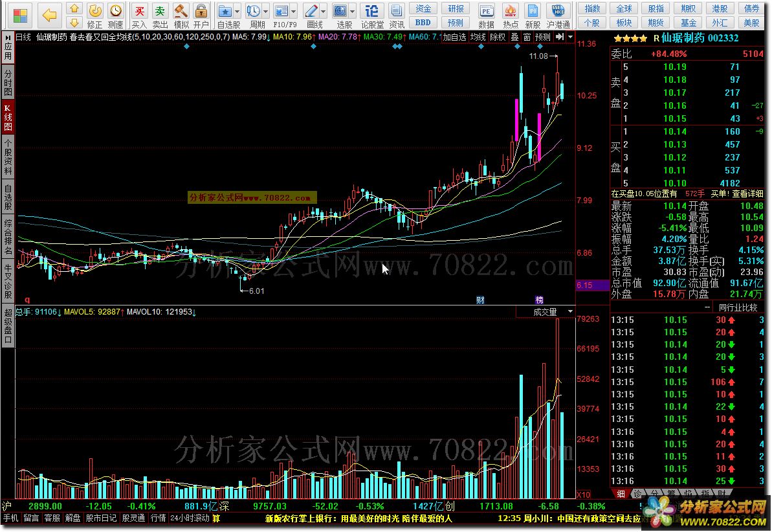Toggle the 除权 ex-rights adjustment
The image size is (772, 532).
(x=498, y=37)
